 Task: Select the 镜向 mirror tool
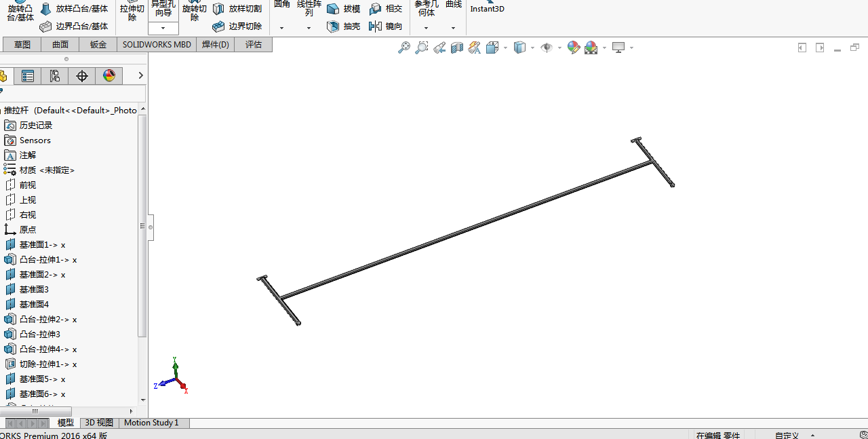385,26
